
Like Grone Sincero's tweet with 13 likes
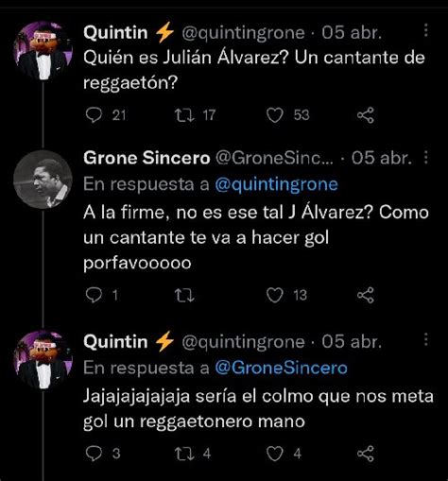tap(275, 296)
